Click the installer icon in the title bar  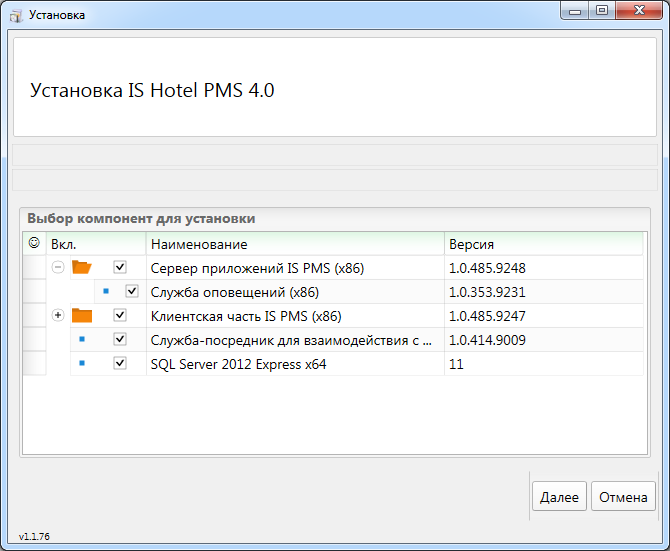[x=16, y=16]
